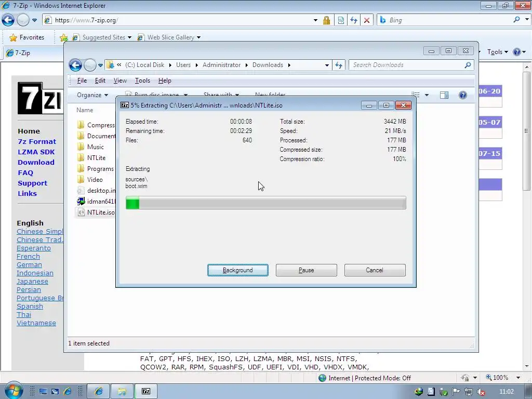Click the muted volume tray icon
The image size is (532, 399).
[x=481, y=392]
